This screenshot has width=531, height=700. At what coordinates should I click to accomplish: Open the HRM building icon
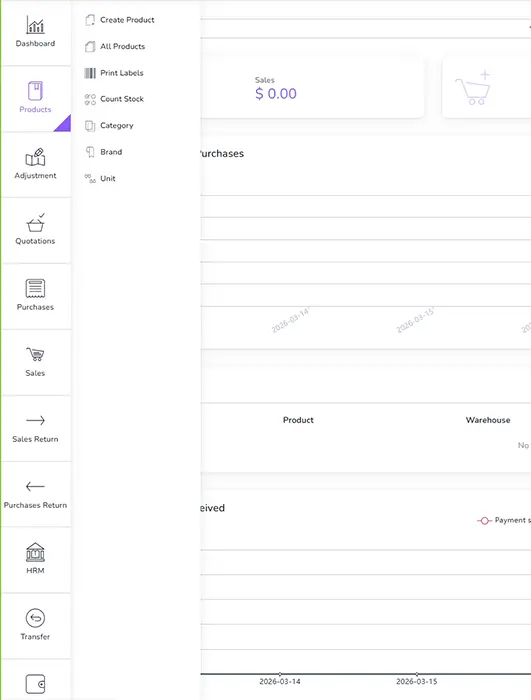point(35,552)
